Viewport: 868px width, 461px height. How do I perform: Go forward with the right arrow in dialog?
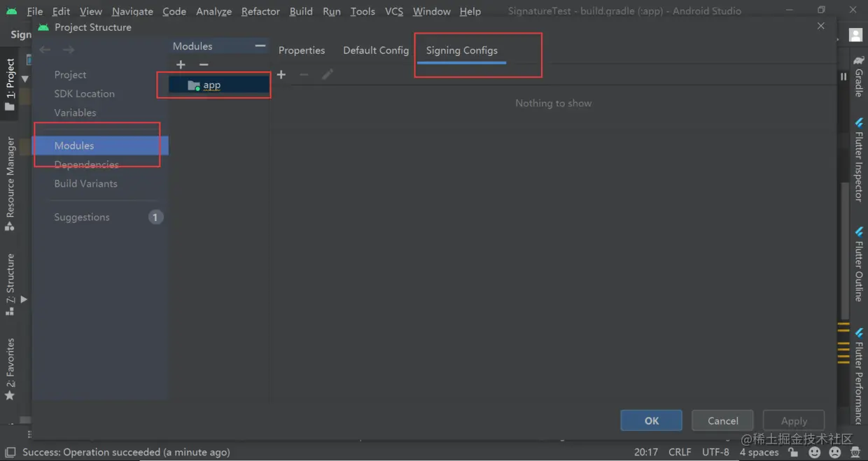click(69, 50)
